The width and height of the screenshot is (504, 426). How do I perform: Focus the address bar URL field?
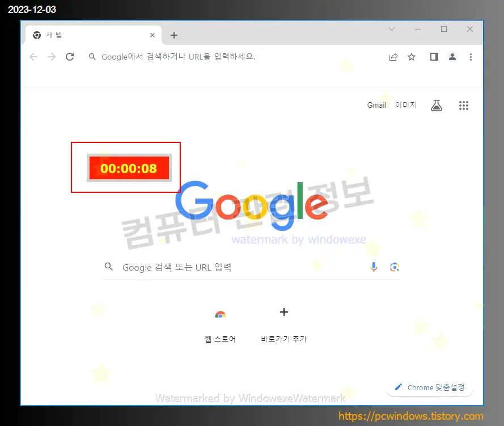tap(235, 57)
